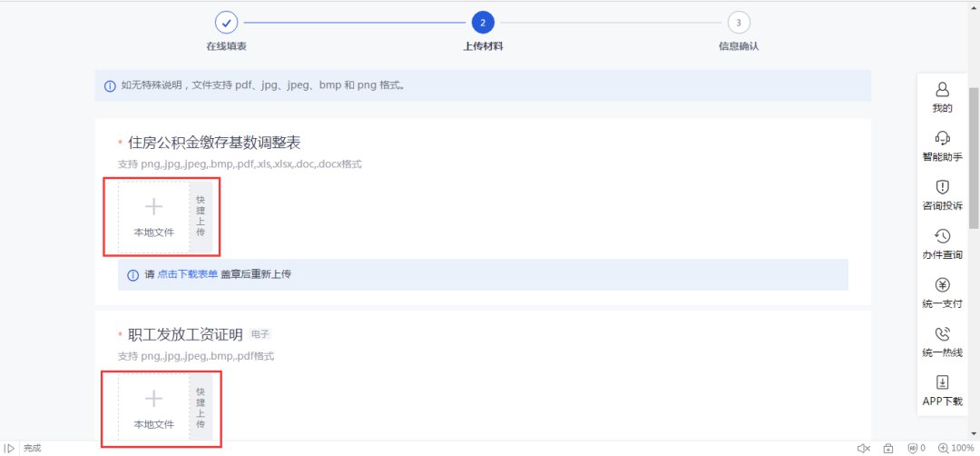
Task: Click the shield counter icon showing 0
Action: click(x=916, y=448)
